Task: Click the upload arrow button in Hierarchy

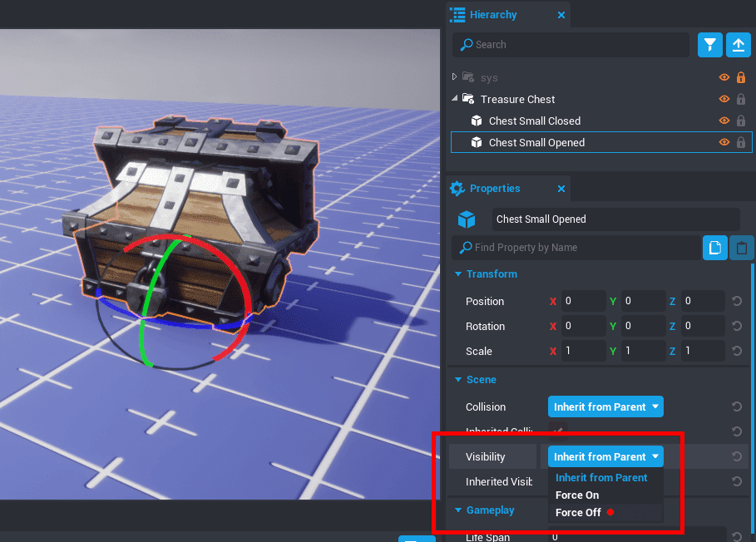Action: point(738,45)
